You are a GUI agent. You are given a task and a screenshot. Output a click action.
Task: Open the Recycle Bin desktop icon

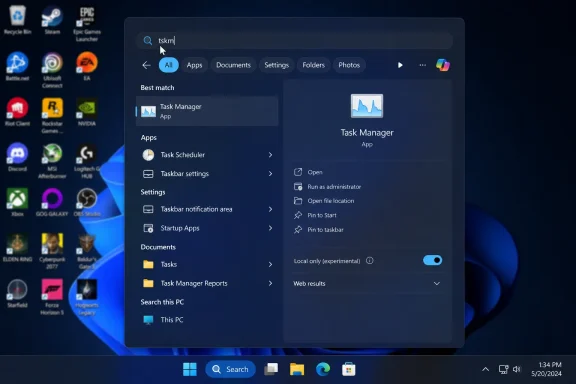click(x=17, y=20)
